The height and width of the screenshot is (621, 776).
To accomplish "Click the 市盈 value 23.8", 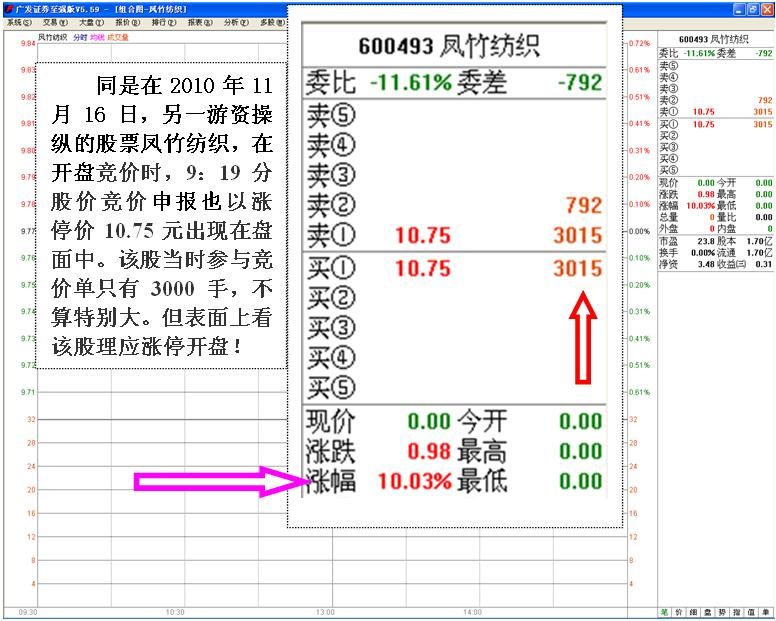I will tap(706, 241).
